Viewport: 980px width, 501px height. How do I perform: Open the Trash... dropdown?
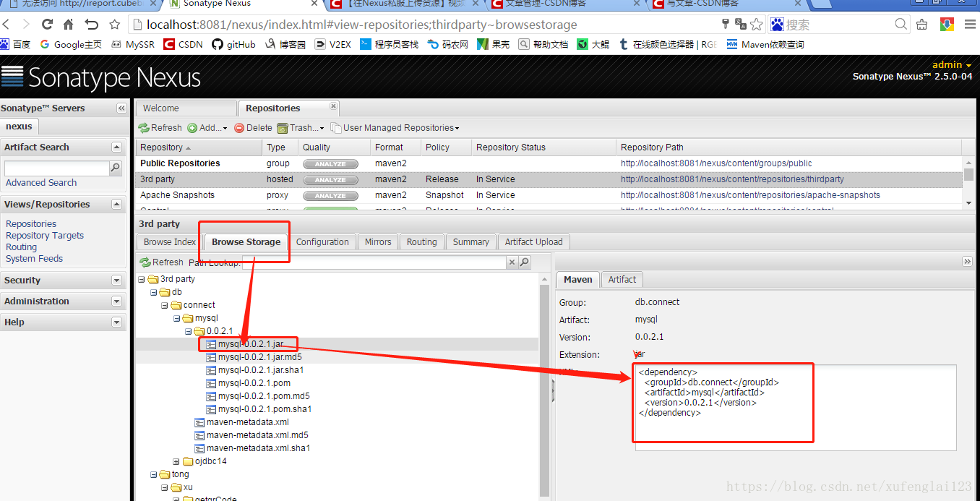click(x=301, y=128)
